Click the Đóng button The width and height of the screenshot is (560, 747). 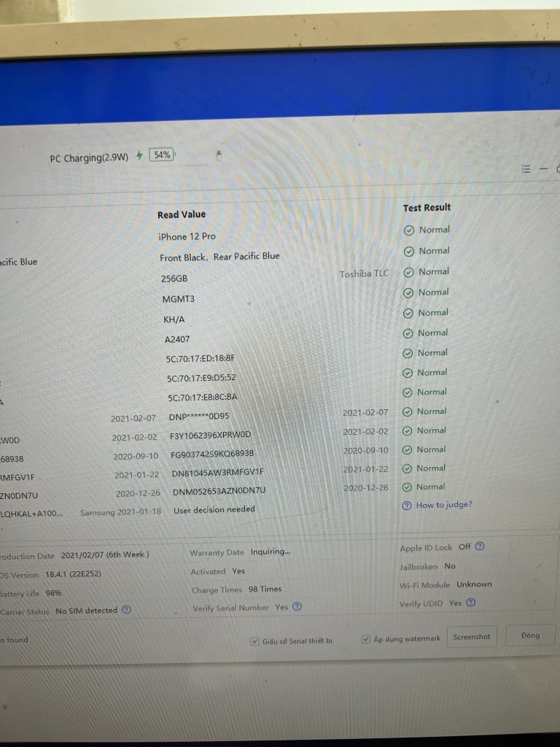coord(530,635)
